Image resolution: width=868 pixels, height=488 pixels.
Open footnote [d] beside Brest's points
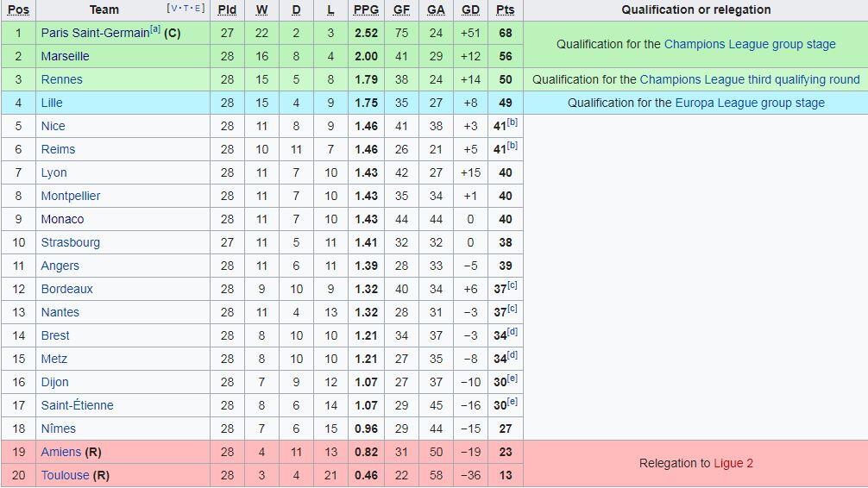point(512,331)
